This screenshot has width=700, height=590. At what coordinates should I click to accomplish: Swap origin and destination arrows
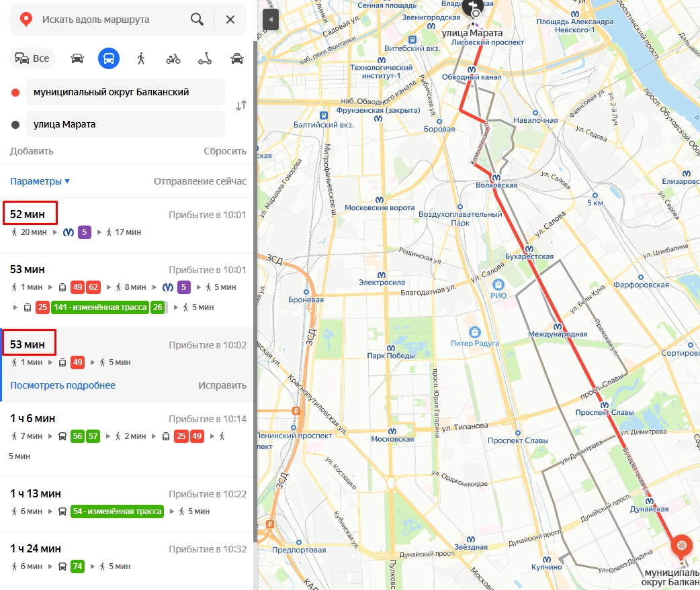(x=241, y=105)
